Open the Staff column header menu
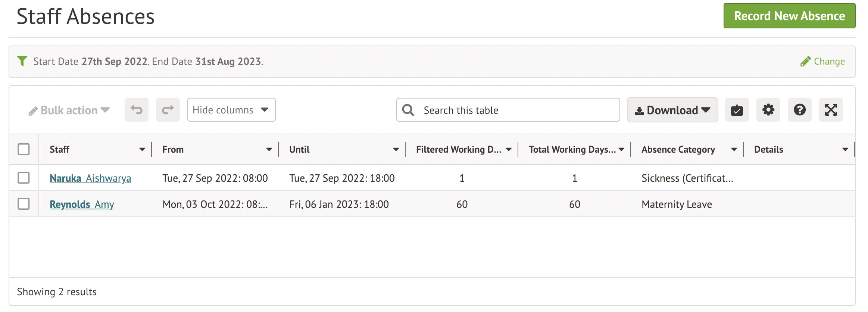This screenshot has width=868, height=312. tap(142, 149)
